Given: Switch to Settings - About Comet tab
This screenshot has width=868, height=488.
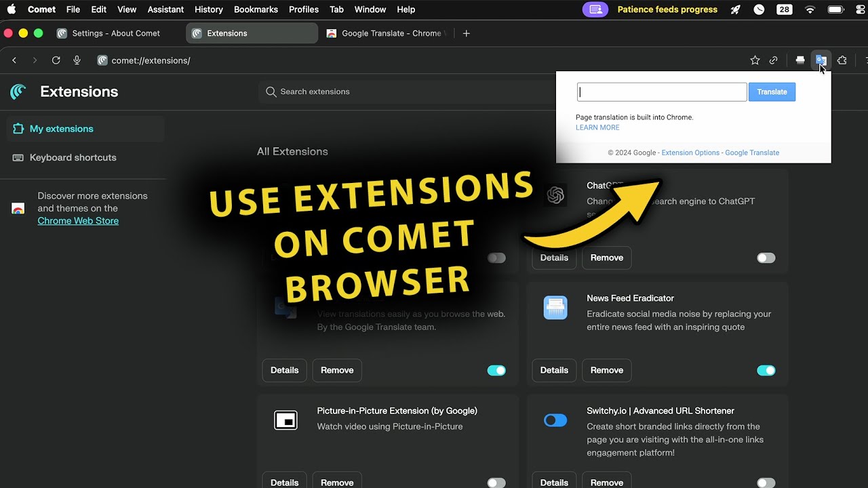Looking at the screenshot, I should [116, 33].
